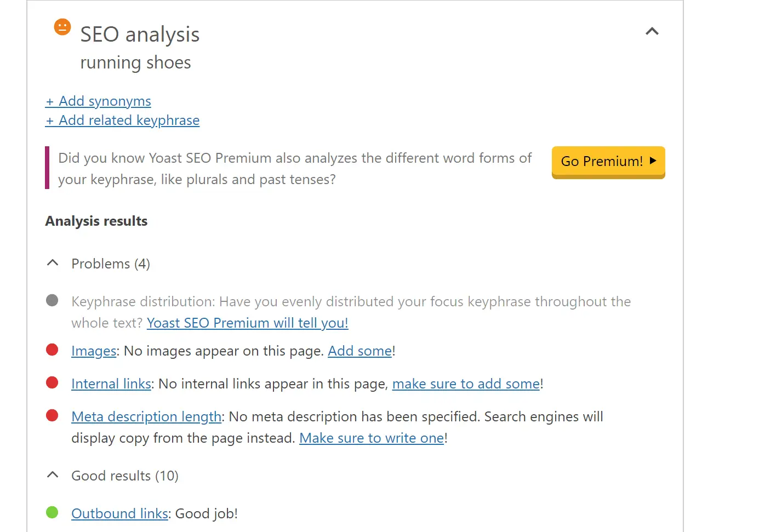Click the red bullet beside Images

pyautogui.click(x=52, y=350)
